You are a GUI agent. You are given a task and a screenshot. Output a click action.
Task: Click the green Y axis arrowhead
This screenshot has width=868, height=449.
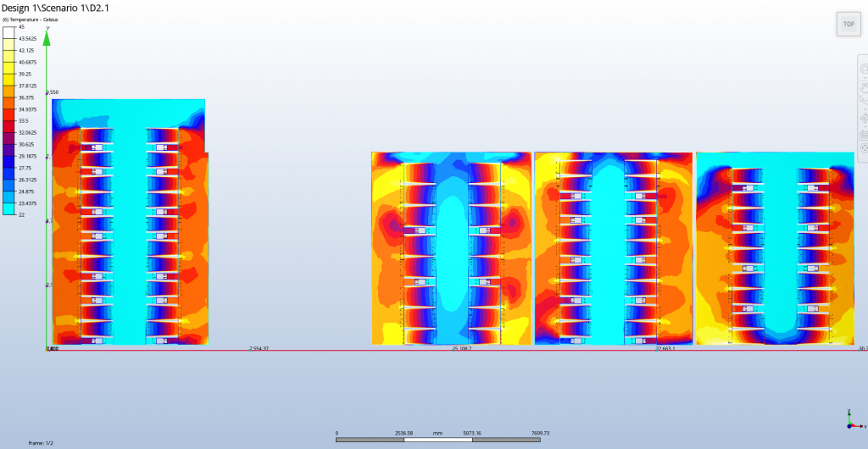[x=47, y=36]
